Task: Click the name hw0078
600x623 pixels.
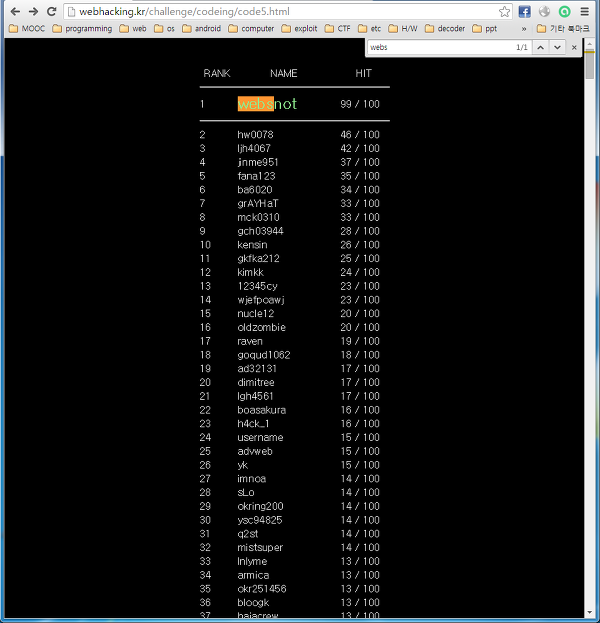Action: [255, 135]
